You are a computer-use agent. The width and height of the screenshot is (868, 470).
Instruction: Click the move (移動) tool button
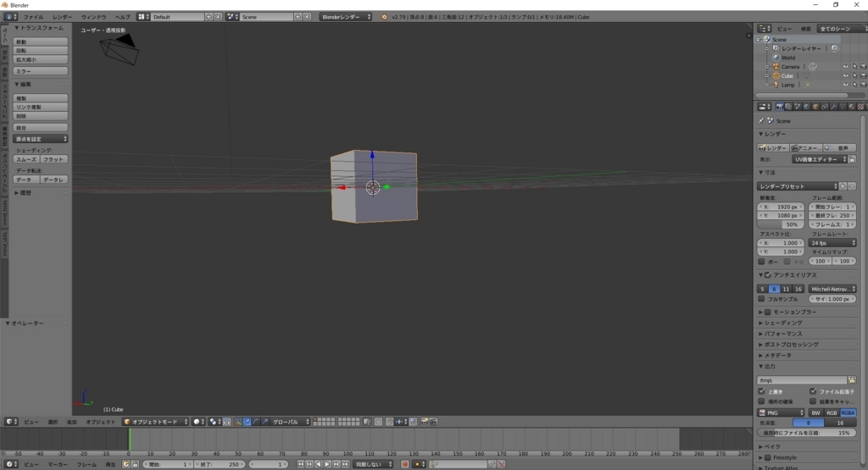(x=41, y=41)
